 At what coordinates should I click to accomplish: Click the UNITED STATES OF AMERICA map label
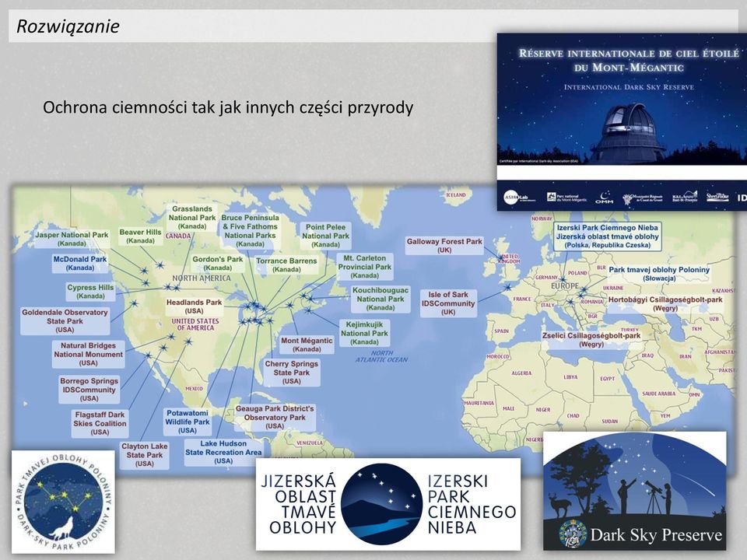(195, 324)
